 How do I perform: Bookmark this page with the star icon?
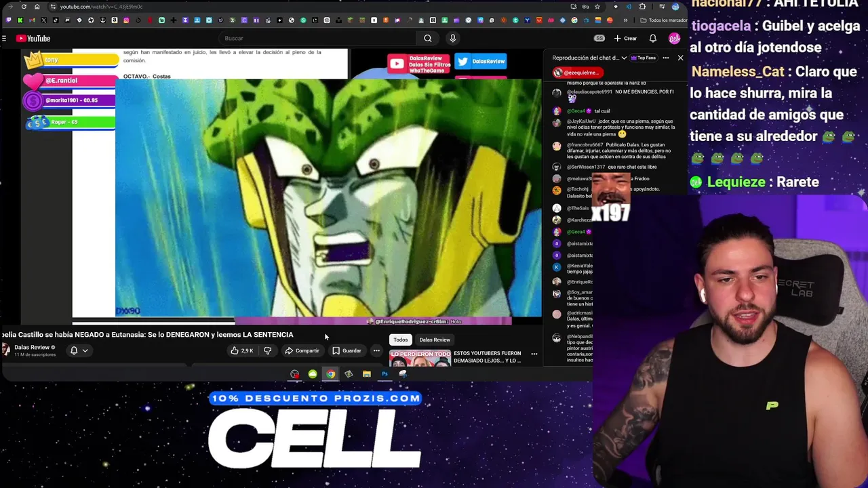[x=597, y=7]
